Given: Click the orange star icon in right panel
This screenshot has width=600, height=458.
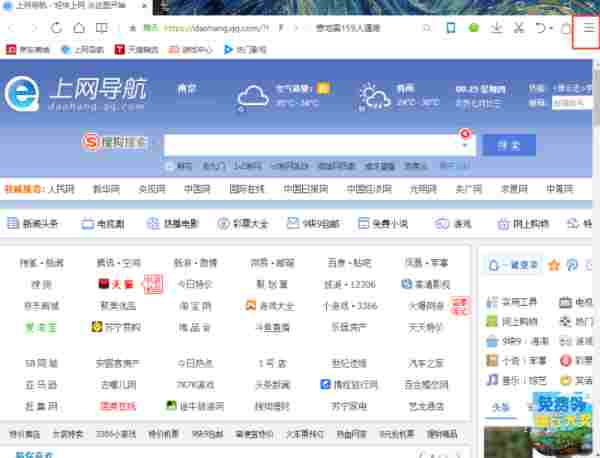Looking at the screenshot, I should tap(554, 265).
